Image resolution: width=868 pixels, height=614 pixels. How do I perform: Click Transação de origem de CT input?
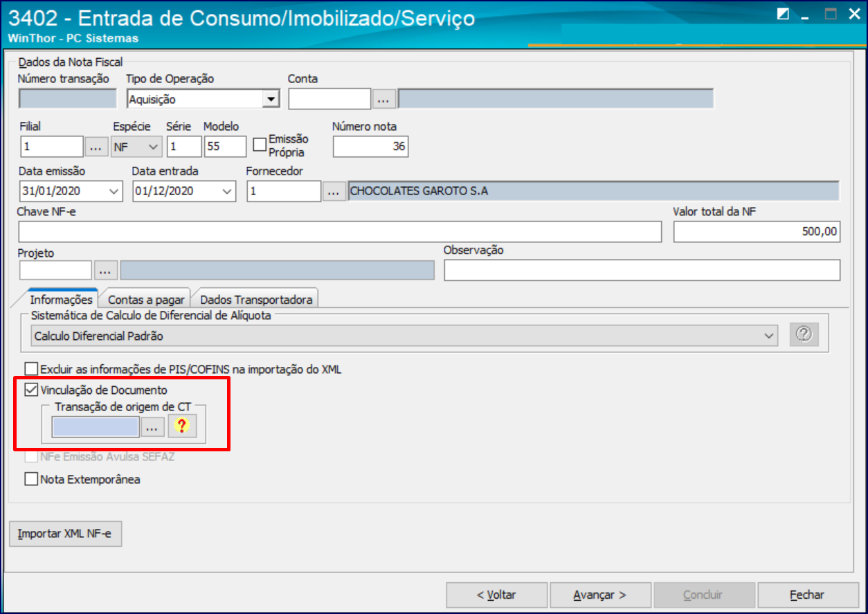click(x=96, y=428)
